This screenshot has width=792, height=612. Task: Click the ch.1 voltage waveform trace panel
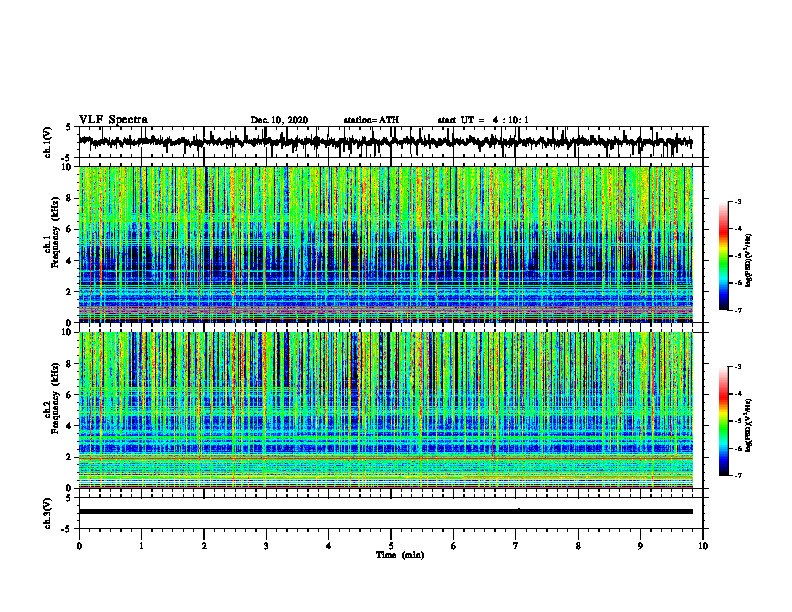point(390,142)
